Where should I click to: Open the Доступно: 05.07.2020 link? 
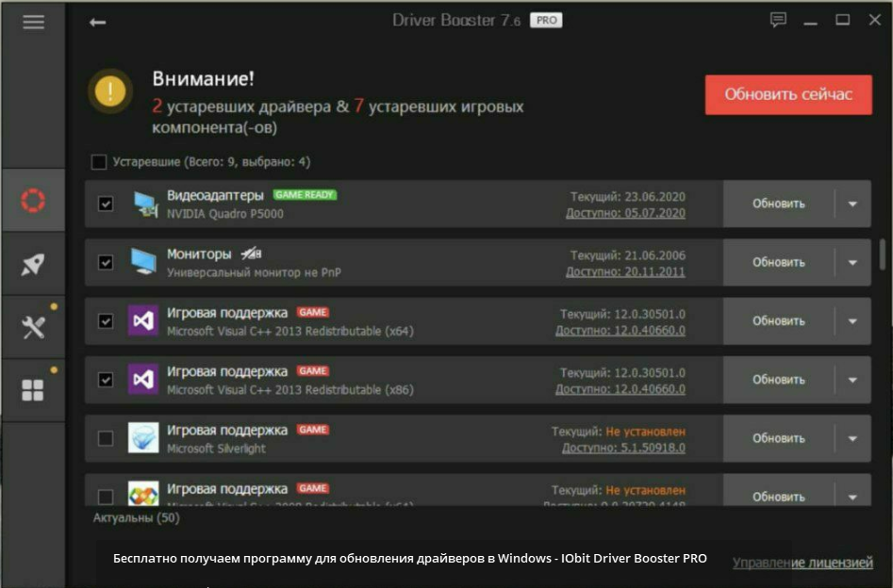625,213
